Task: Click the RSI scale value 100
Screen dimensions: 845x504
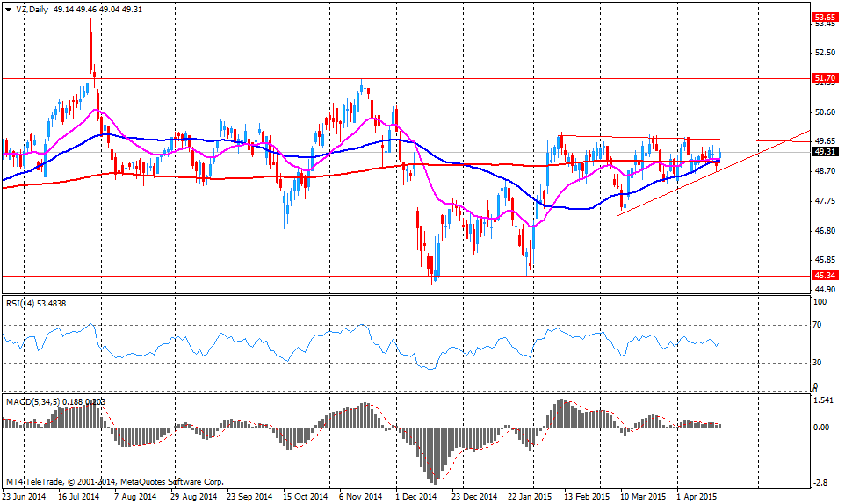Action: (820, 302)
